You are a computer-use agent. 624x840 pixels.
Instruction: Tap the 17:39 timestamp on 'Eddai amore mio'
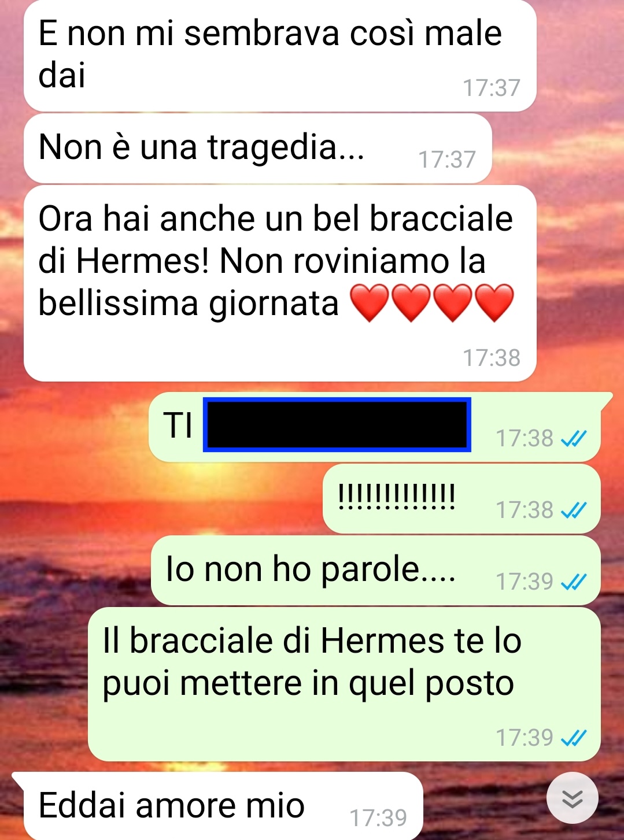click(x=378, y=818)
